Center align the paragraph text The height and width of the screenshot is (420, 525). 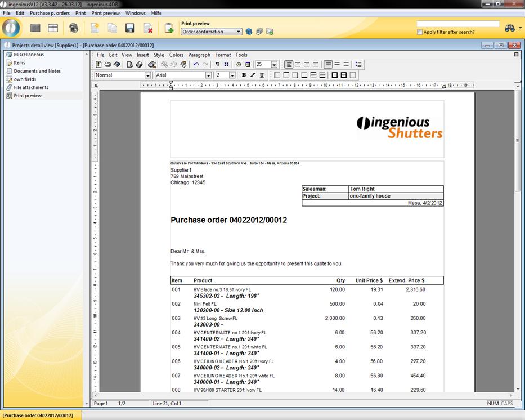[x=298, y=65]
